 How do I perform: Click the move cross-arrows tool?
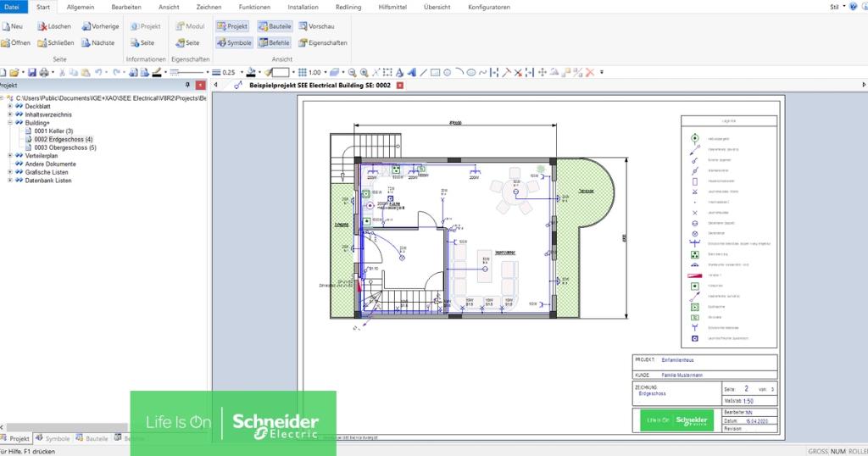pos(542,72)
